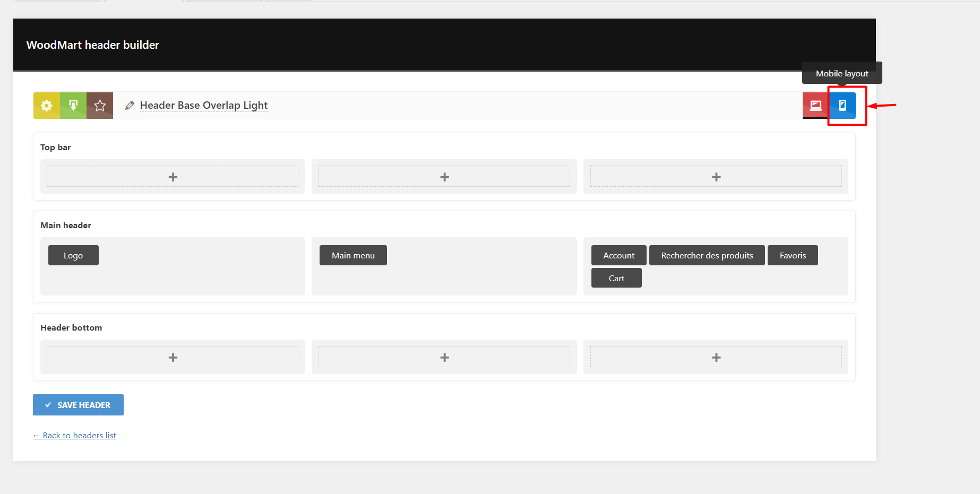Click the green import header icon

point(73,106)
